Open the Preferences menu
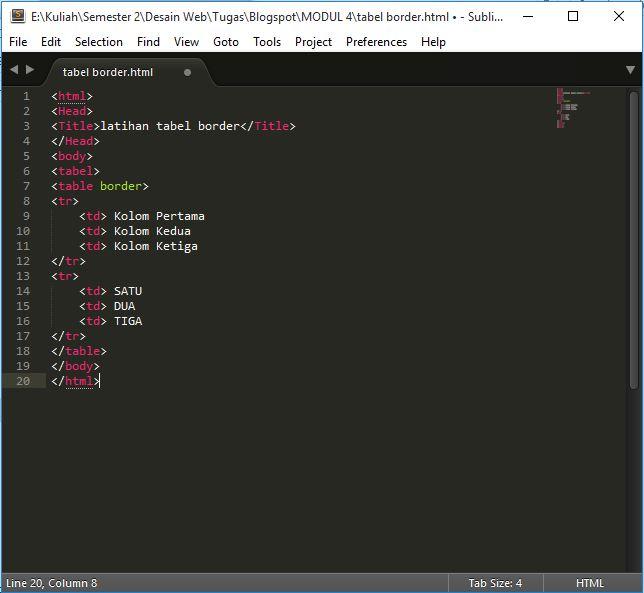This screenshot has height=593, width=644. pos(376,42)
